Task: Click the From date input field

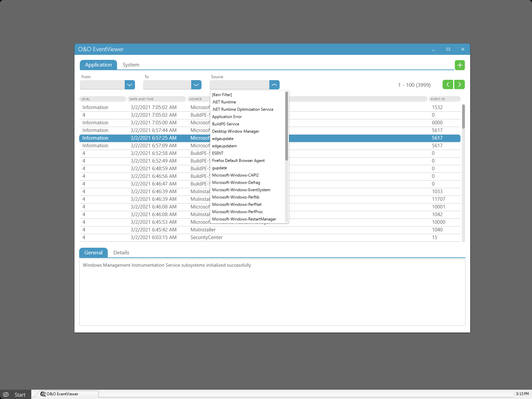Action: coord(102,85)
